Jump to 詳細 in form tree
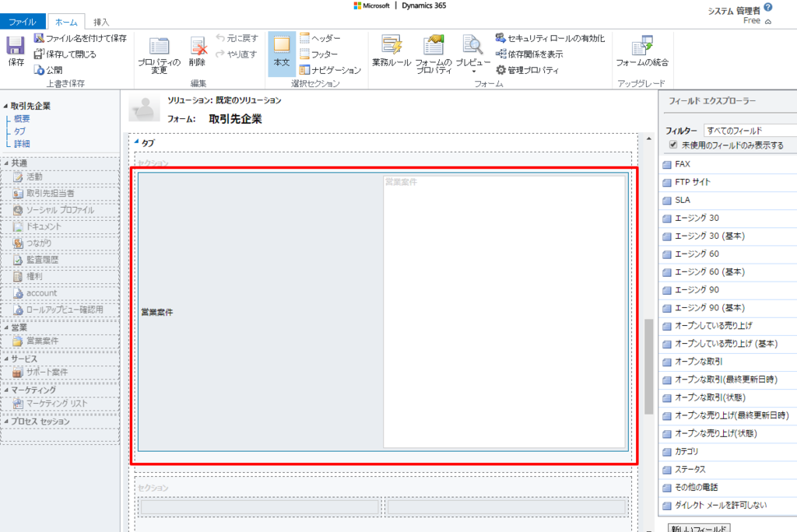 [x=22, y=144]
